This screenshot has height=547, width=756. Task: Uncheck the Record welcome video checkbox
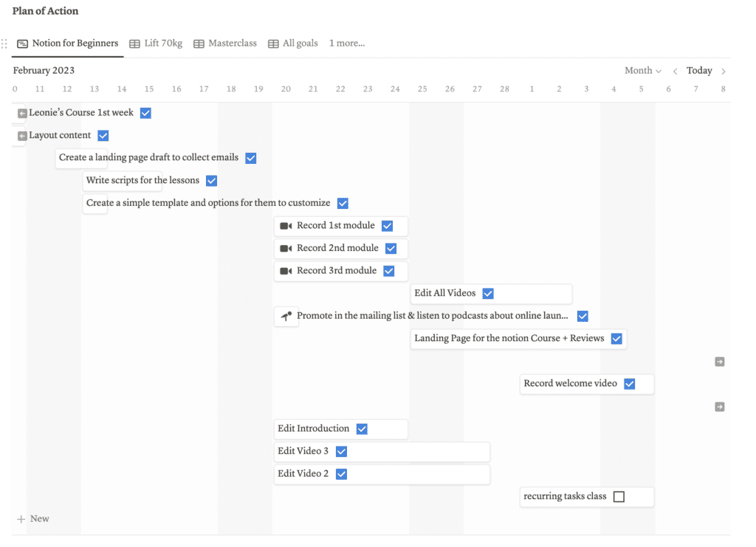pos(630,384)
